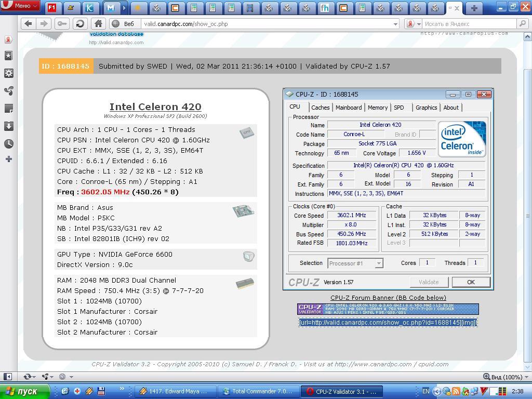Click the http://valid.canardpc.com header link
Viewport: 532px width, 399px height.
[x=116, y=43]
